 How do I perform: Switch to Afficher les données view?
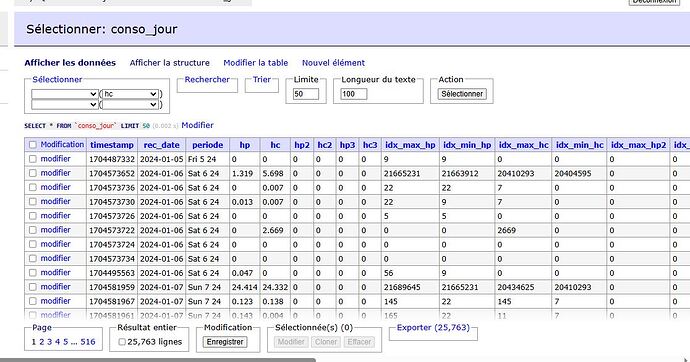pyautogui.click(x=70, y=63)
